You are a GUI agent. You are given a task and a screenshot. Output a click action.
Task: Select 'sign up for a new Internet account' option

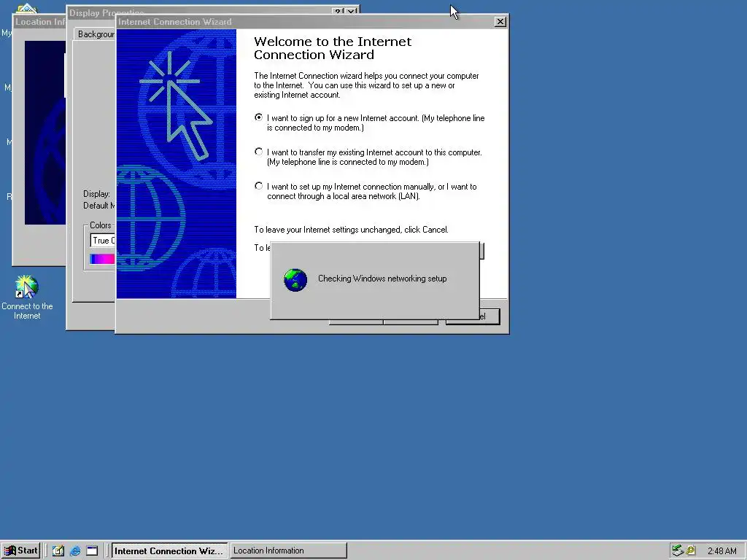tap(259, 117)
